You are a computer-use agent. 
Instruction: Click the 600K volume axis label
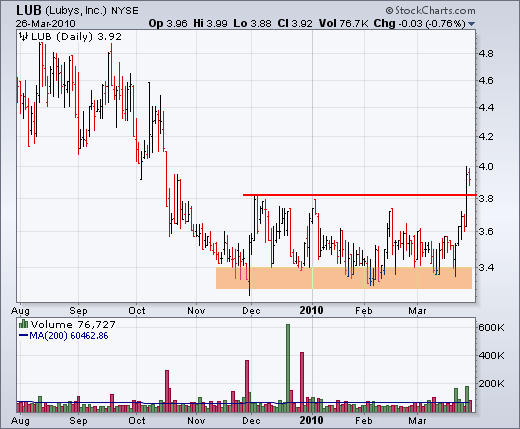pos(491,327)
